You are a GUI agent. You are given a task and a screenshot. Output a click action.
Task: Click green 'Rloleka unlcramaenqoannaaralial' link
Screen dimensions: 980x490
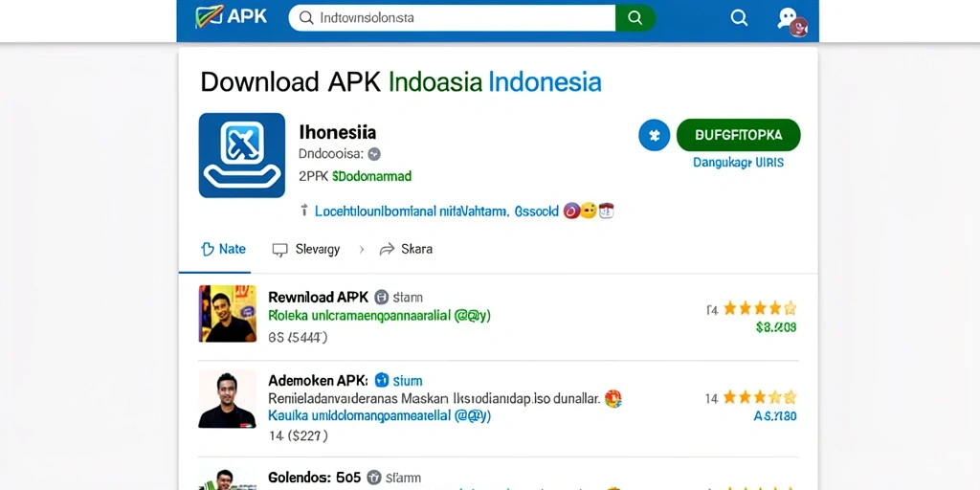379,316
